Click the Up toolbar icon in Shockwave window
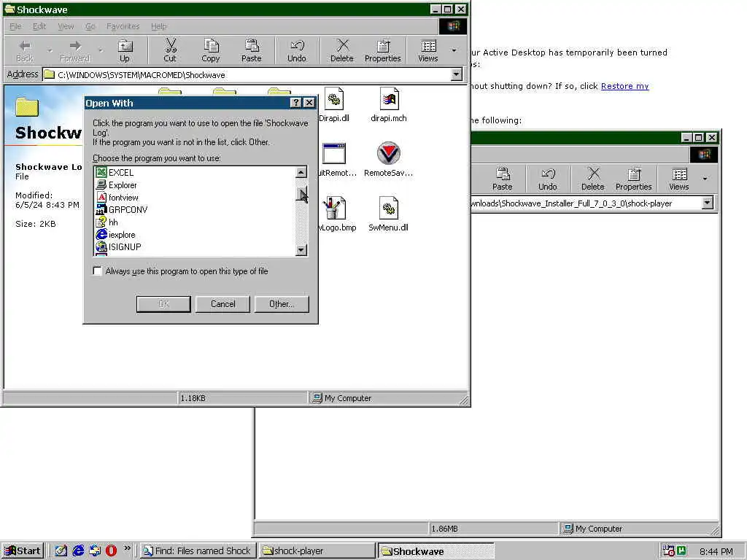Screen dimensions: 747x560 [x=125, y=51]
